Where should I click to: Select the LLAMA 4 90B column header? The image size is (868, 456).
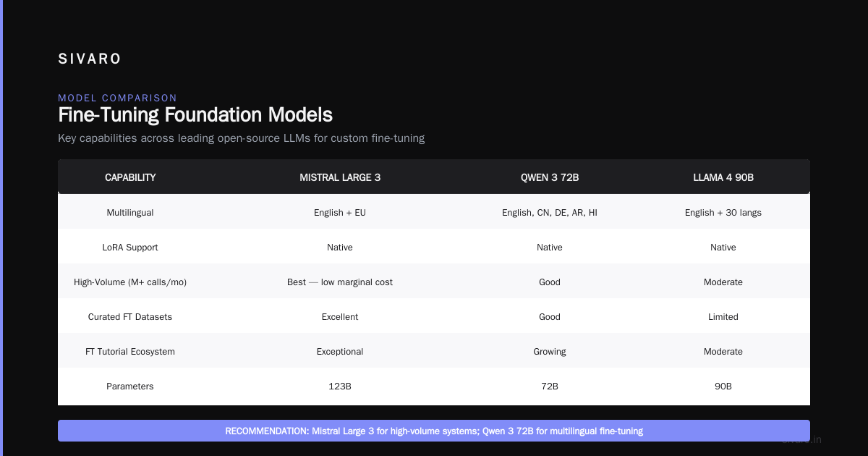point(723,177)
